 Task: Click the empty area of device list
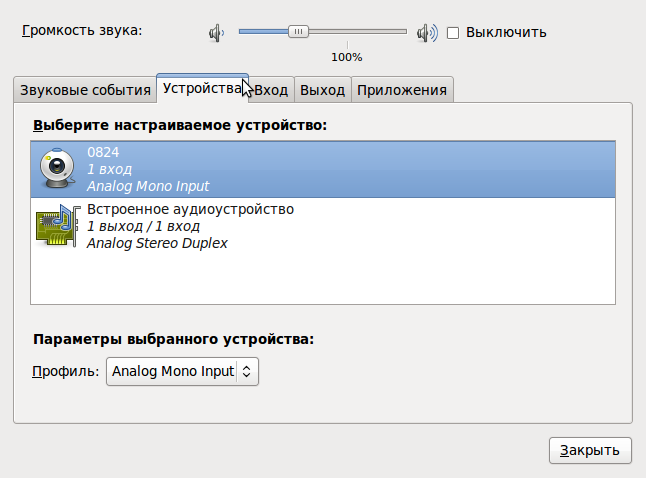pyautogui.click(x=324, y=278)
